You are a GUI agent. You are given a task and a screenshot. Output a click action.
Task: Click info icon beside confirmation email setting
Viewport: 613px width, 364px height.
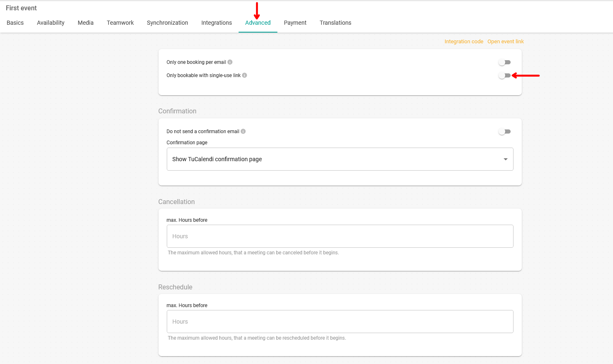(243, 132)
